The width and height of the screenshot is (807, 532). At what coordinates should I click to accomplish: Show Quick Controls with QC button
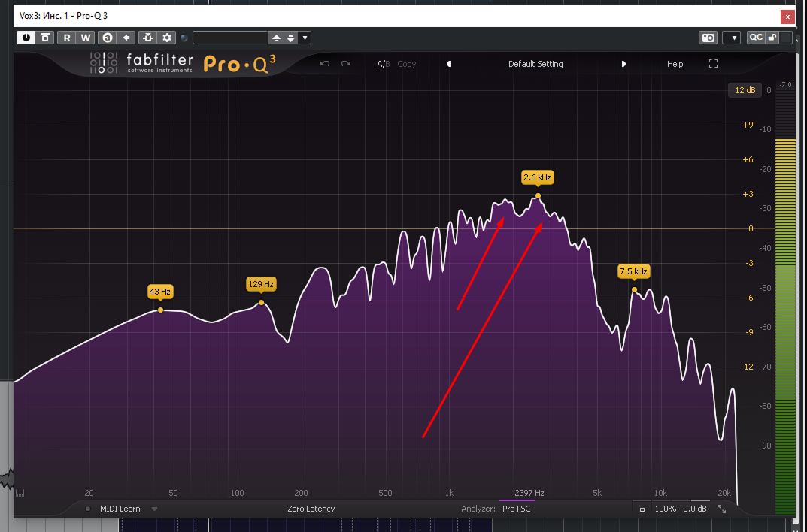coord(756,38)
